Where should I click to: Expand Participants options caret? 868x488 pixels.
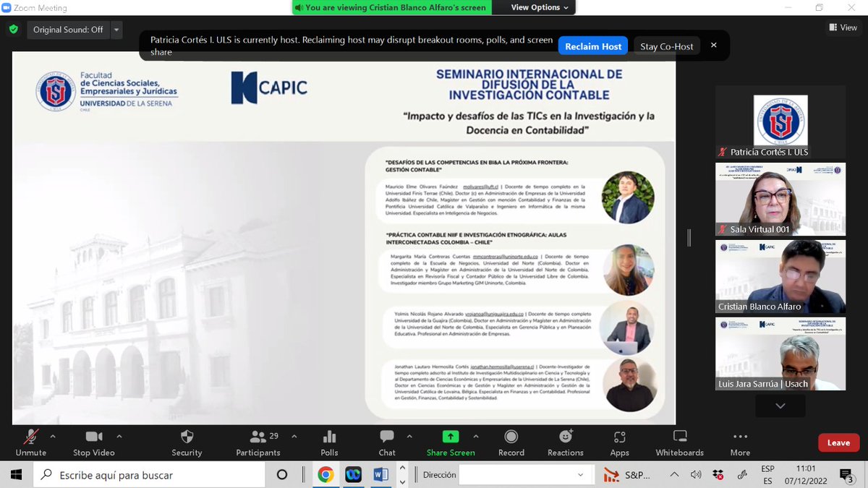tap(294, 437)
